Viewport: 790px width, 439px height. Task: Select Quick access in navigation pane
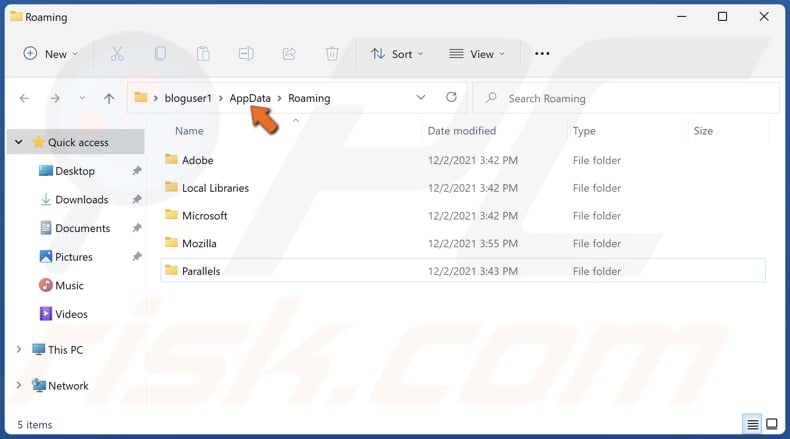78,143
